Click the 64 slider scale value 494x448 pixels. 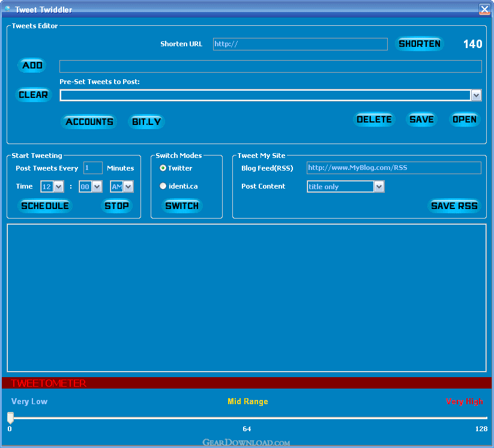(247, 429)
